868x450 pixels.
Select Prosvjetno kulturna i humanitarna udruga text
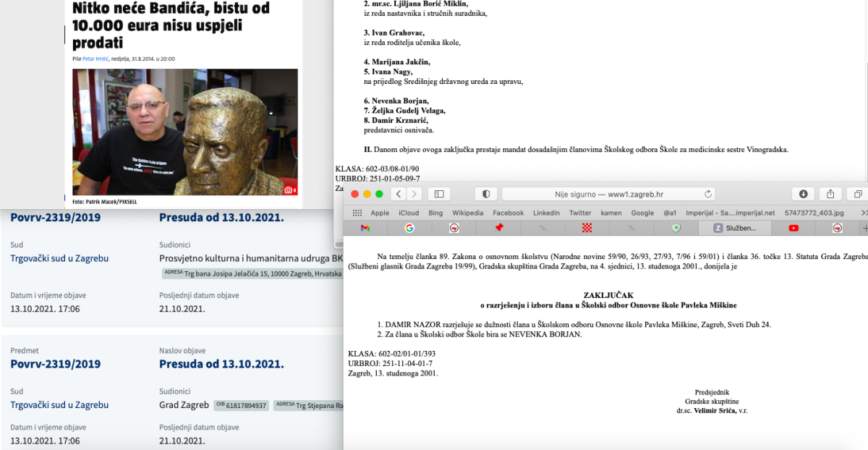point(251,258)
